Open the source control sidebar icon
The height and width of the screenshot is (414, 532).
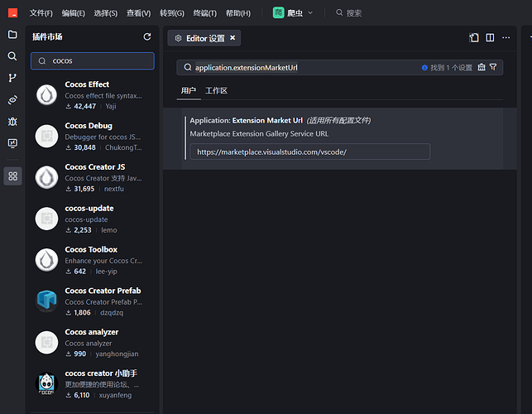(12, 78)
